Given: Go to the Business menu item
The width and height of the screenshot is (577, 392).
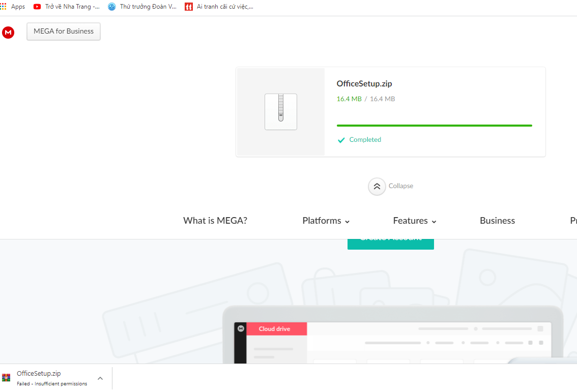Looking at the screenshot, I should tap(498, 221).
